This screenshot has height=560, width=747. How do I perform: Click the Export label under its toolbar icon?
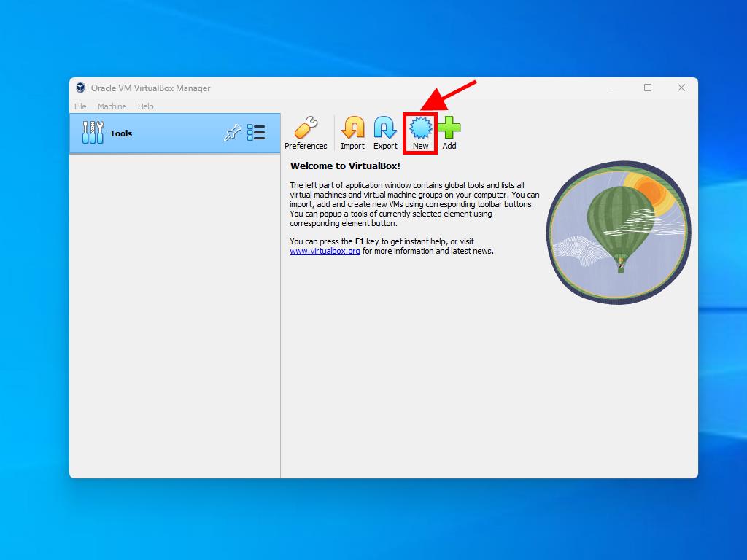pyautogui.click(x=385, y=146)
